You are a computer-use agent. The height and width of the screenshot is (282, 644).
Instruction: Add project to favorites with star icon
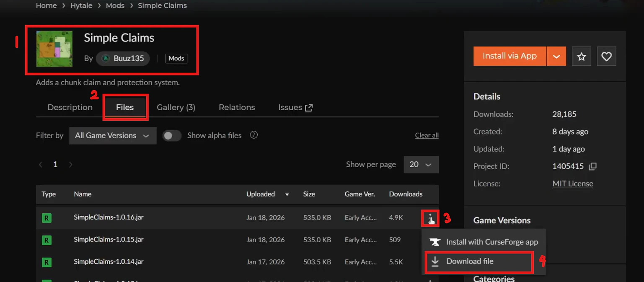point(581,56)
